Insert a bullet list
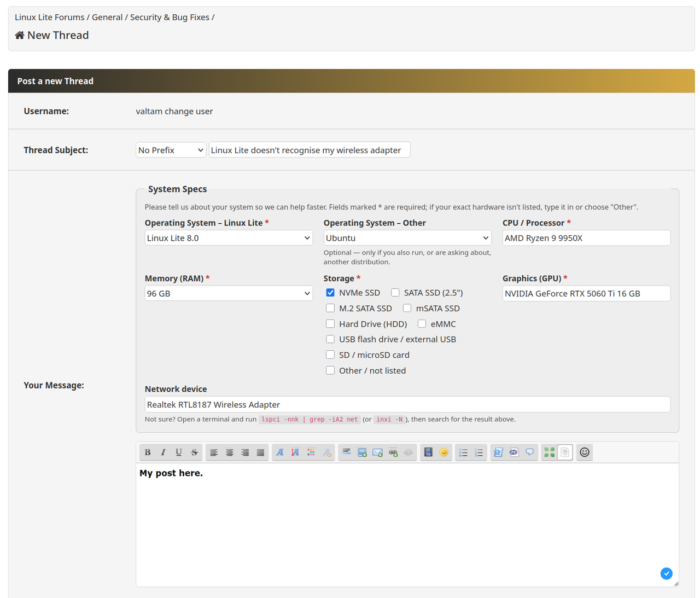 point(463,452)
